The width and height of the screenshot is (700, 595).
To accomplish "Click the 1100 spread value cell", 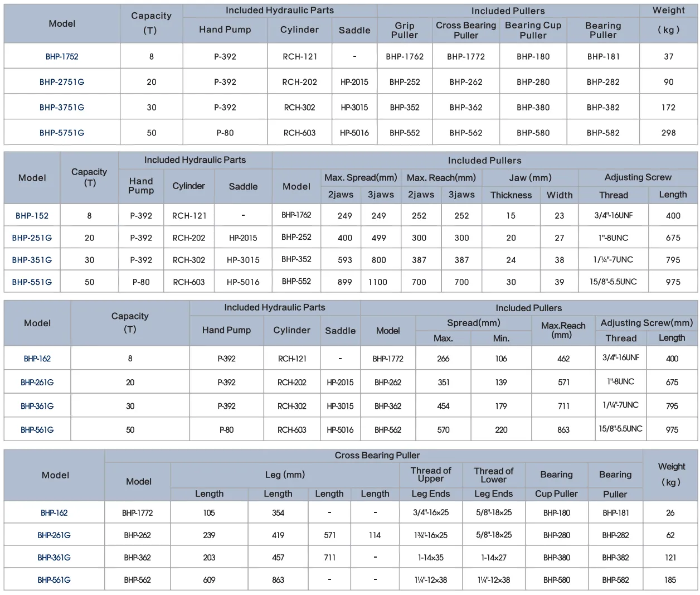I will (378, 282).
